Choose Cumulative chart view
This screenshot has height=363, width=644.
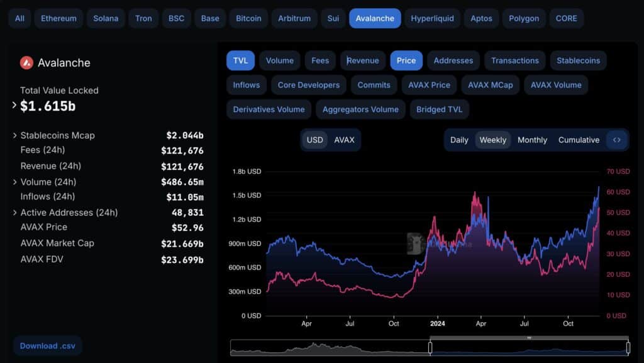tap(579, 140)
